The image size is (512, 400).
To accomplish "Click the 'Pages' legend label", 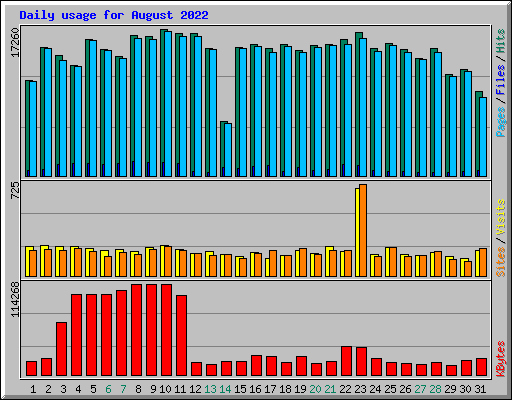I will [501, 122].
